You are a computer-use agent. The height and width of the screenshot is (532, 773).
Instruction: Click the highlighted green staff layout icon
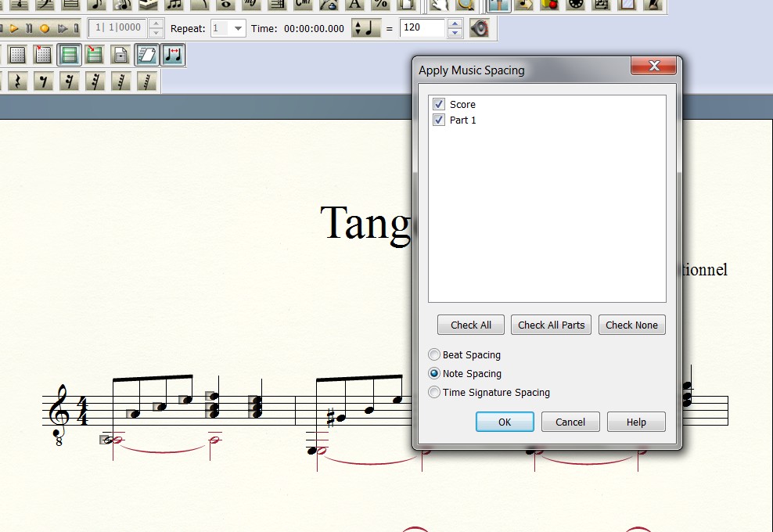(x=70, y=55)
